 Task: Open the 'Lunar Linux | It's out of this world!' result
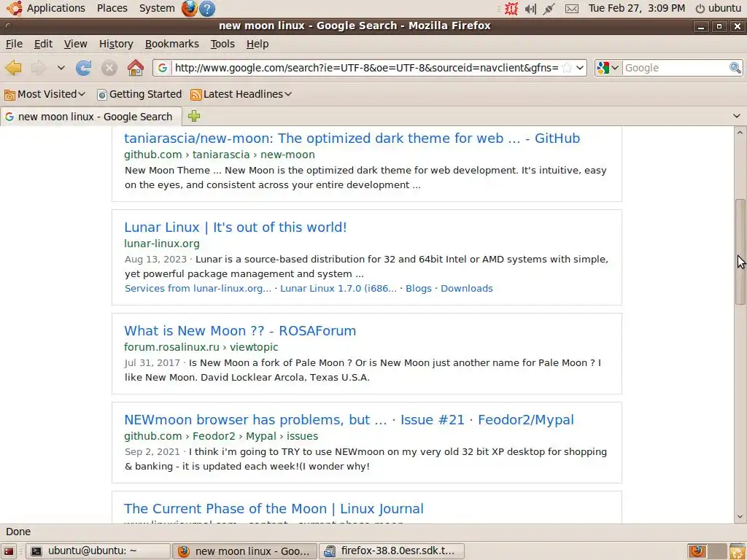coord(236,227)
